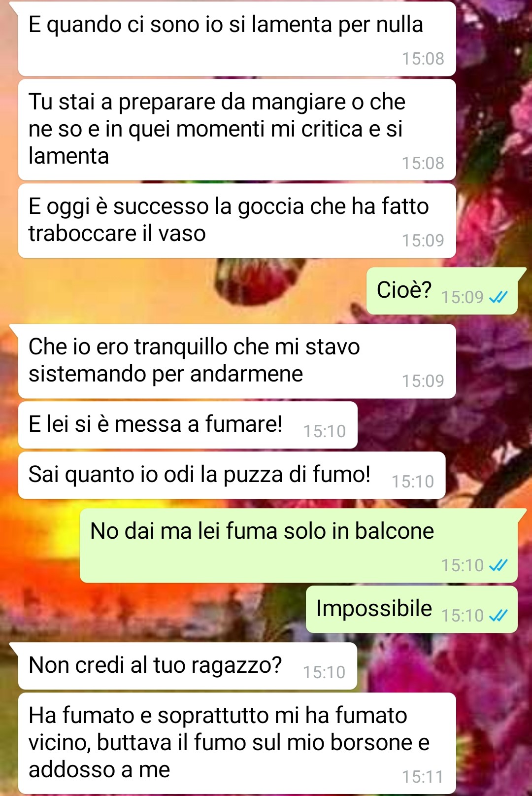Tap the message about 'la goccia che ha fatto traboccare il vaso'

(x=237, y=221)
